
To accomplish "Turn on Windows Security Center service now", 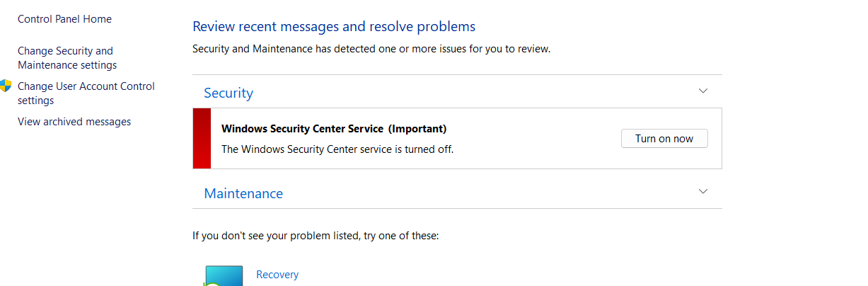I will click(x=664, y=139).
